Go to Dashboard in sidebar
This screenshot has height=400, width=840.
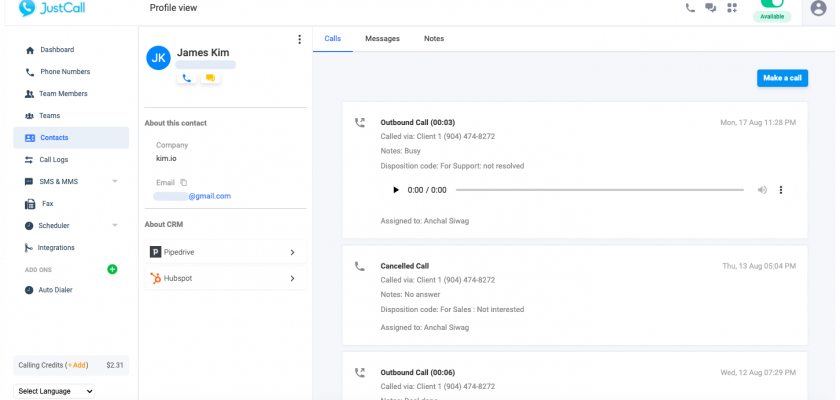click(57, 50)
